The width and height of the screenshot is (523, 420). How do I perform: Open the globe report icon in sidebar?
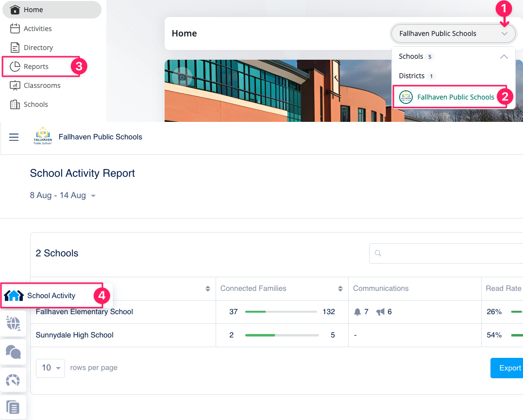(x=13, y=323)
